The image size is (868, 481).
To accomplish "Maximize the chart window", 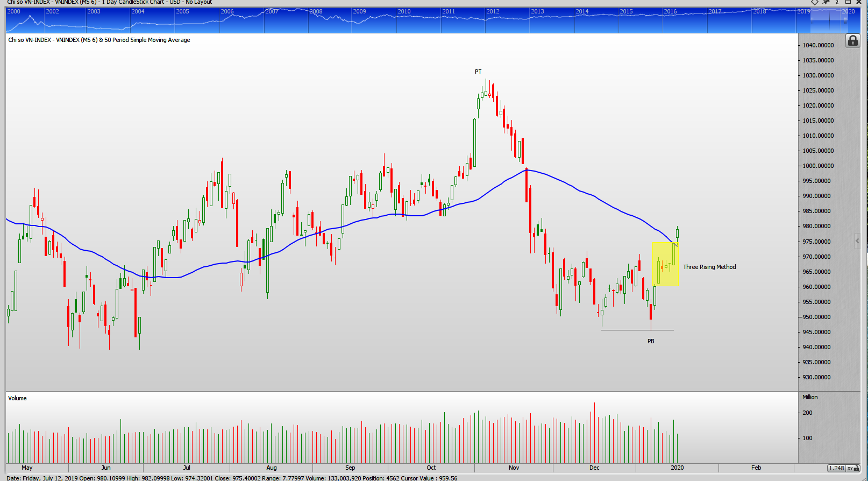I will [848, 2].
